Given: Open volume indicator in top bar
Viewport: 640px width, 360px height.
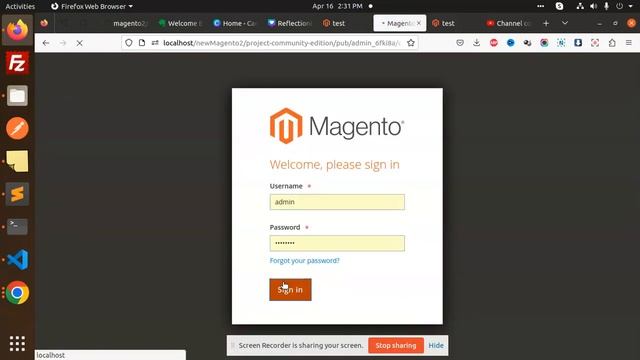Looking at the screenshot, I should [593, 6].
